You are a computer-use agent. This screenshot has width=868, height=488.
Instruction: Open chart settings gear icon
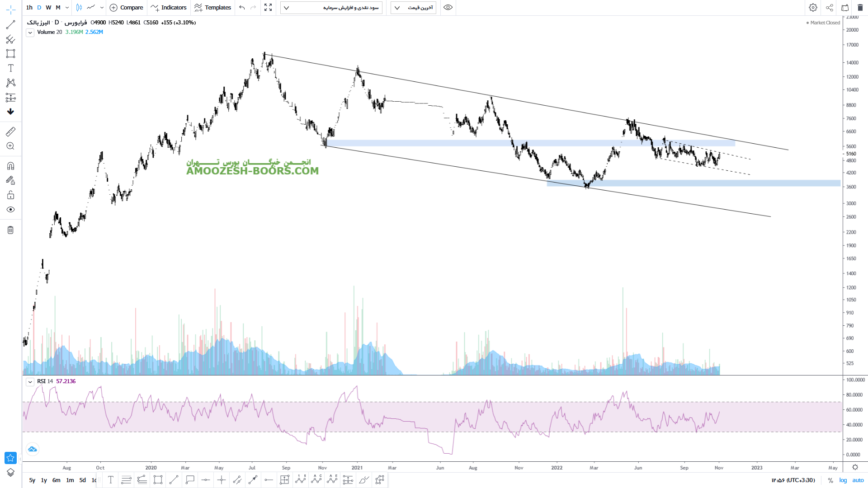813,8
